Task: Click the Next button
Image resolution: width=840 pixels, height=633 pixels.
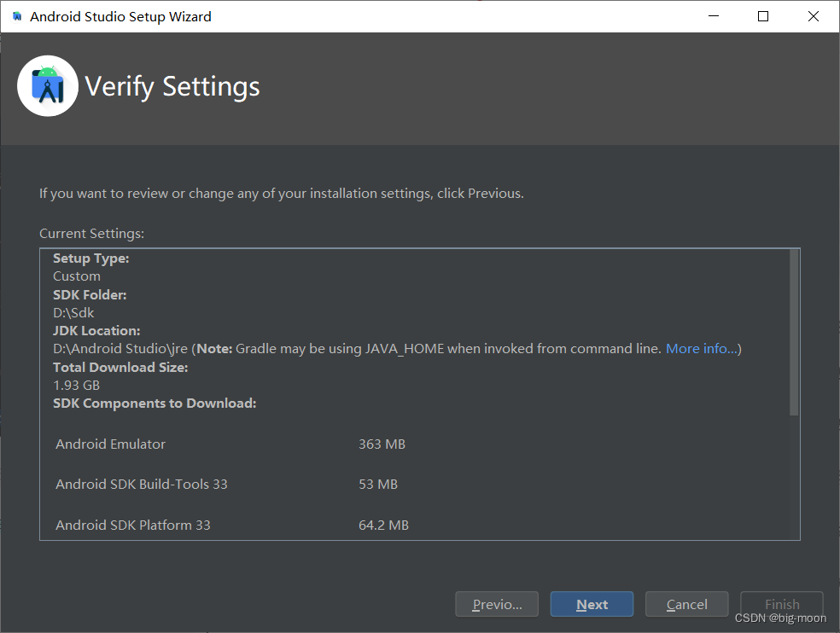Action: pyautogui.click(x=592, y=604)
